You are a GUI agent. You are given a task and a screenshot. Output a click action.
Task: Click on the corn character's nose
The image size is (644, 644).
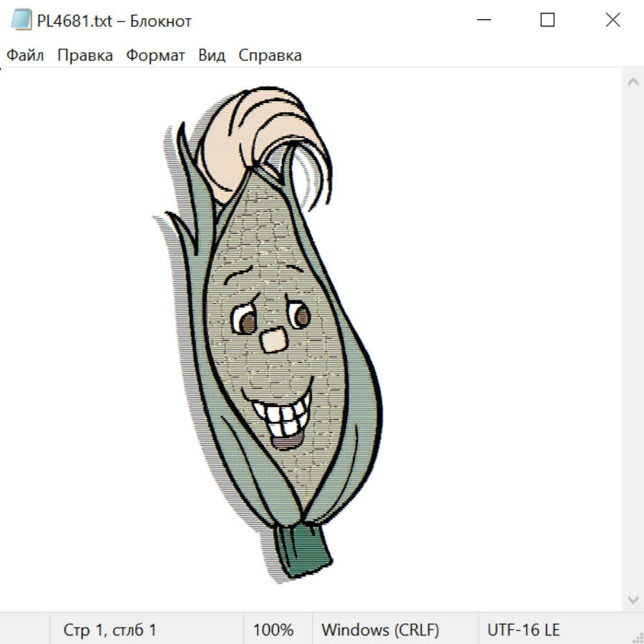coord(273,341)
